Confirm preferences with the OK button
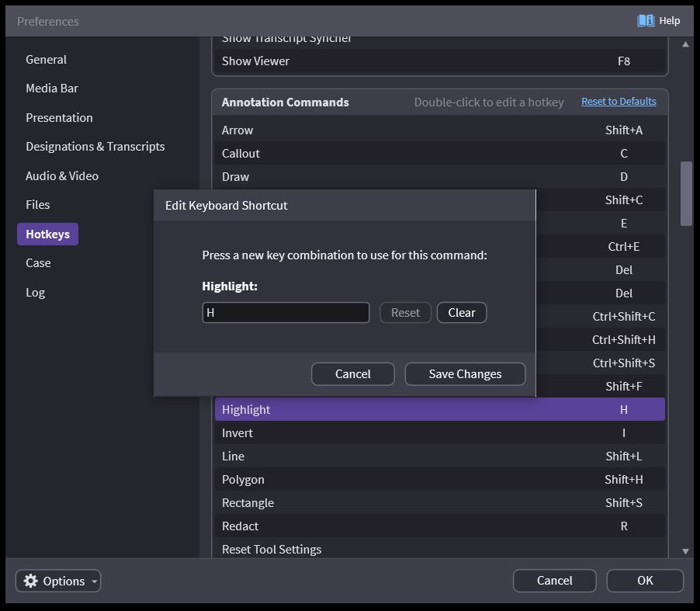Image resolution: width=700 pixels, height=611 pixels. click(644, 581)
